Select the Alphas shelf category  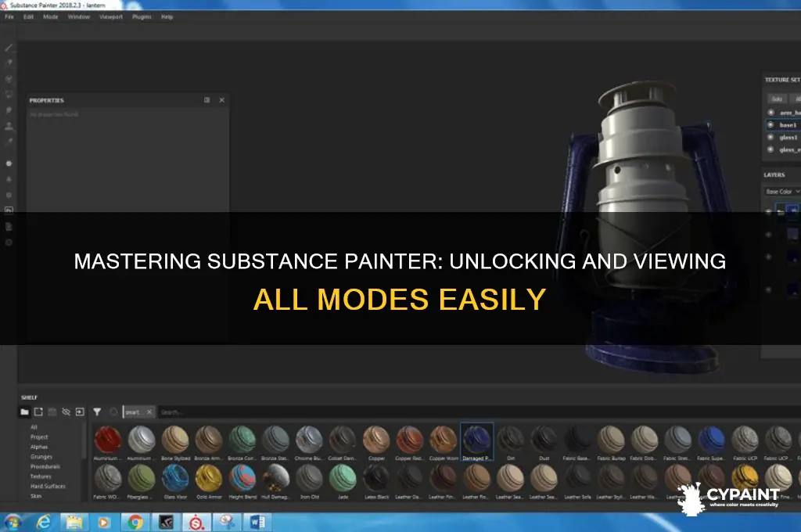[x=39, y=447]
